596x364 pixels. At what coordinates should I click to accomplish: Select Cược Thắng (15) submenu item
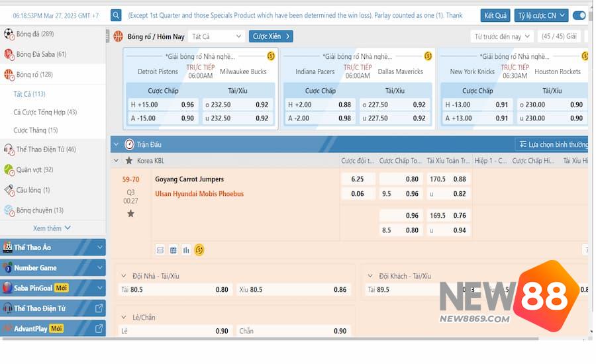36,130
